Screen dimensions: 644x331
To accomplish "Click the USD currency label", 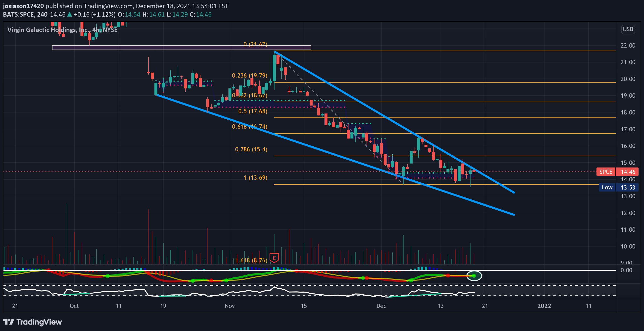I will 628,29.
